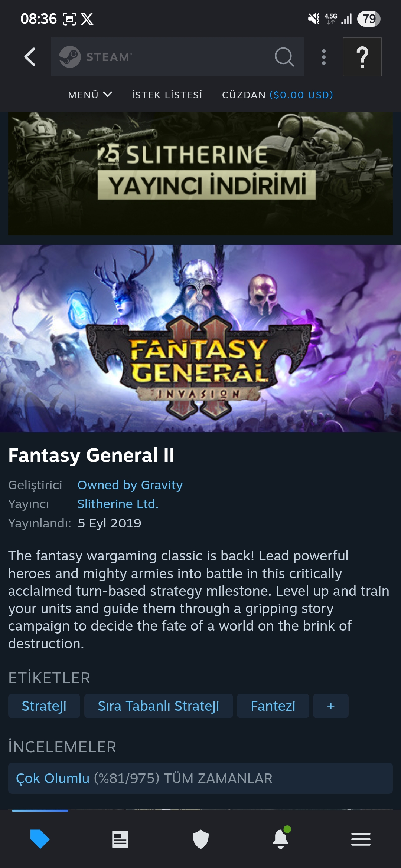Expand the MENÜ dropdown

(x=90, y=95)
